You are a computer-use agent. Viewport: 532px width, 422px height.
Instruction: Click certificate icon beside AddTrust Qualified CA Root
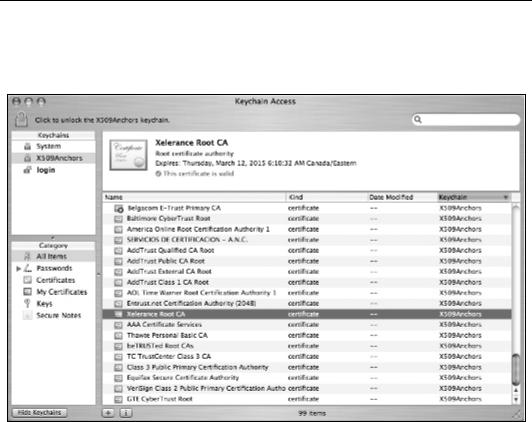[118, 251]
